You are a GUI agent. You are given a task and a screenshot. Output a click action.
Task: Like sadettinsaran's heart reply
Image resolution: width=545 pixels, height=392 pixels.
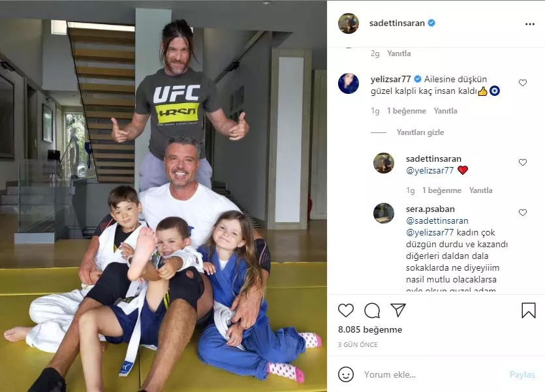coord(522,162)
